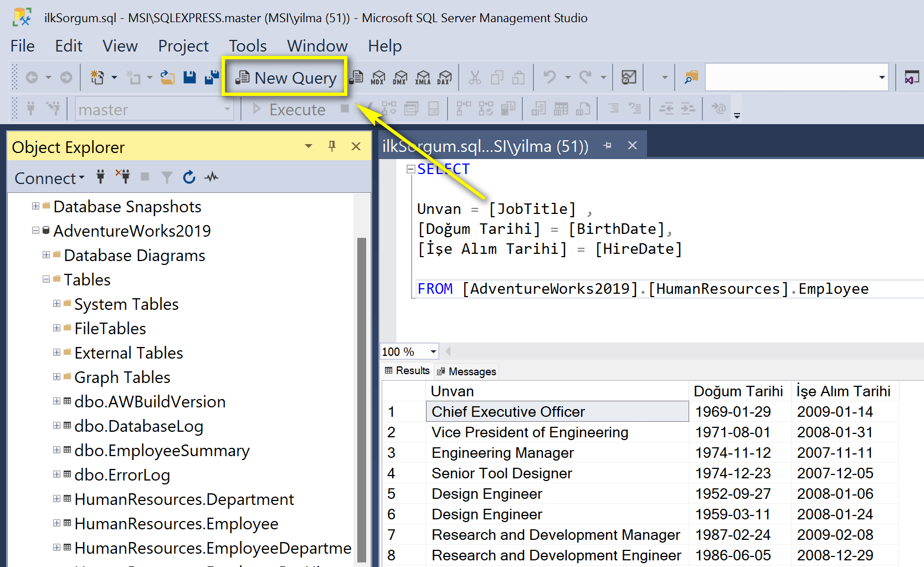The width and height of the screenshot is (924, 567).
Task: Click the Decrease Indent icon
Action: pyautogui.click(x=666, y=109)
